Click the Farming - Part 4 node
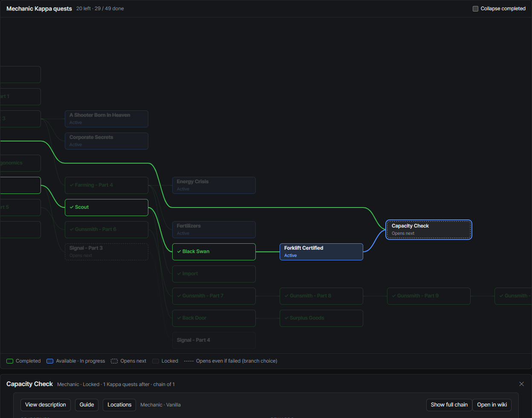The height and width of the screenshot is (418, 532). [x=107, y=185]
